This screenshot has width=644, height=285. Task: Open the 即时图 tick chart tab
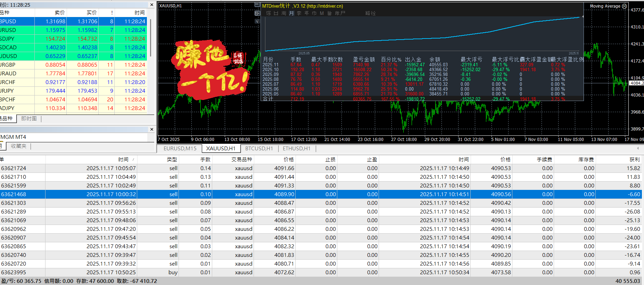coord(29,119)
